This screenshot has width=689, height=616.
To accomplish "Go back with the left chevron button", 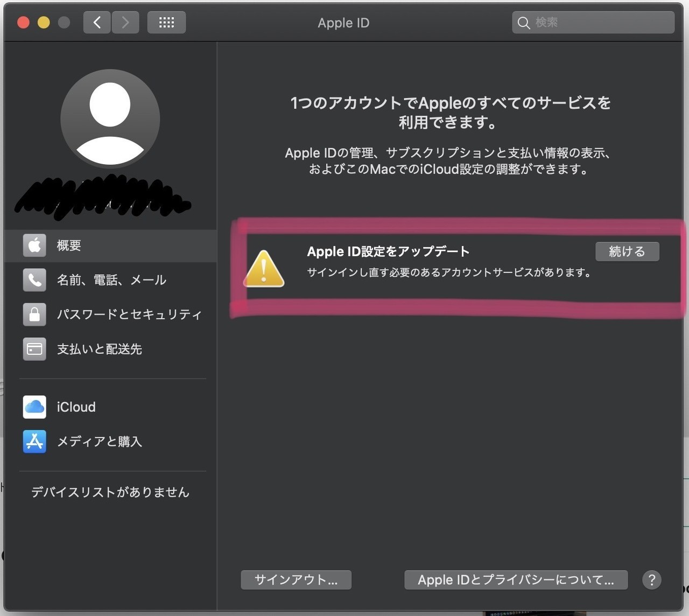I will point(97,23).
